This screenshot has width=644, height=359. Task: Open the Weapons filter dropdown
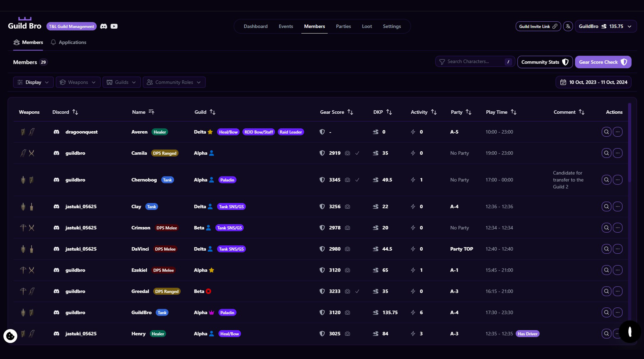78,82
